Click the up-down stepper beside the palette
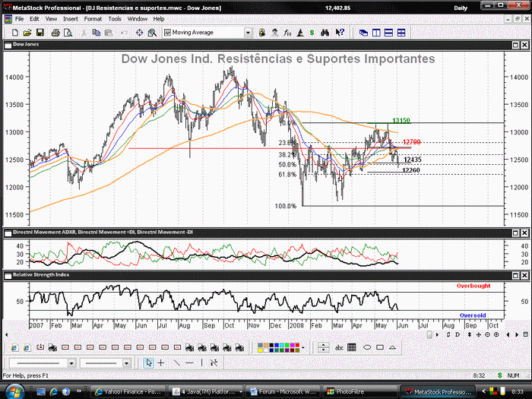The image size is (532, 399). coord(324,347)
